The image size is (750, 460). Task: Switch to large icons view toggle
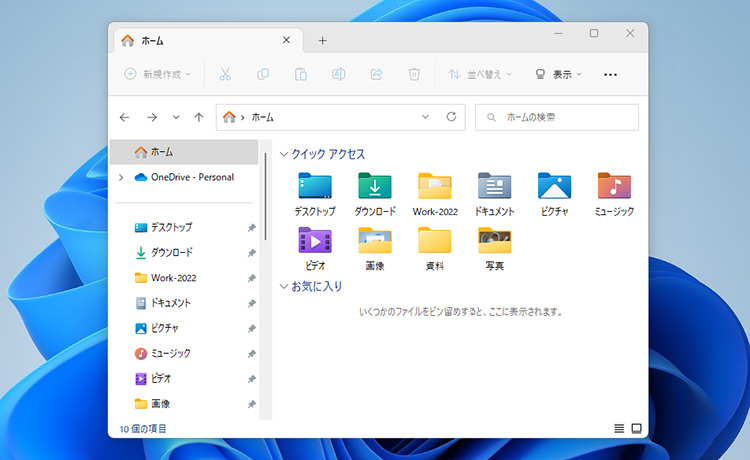click(x=636, y=428)
